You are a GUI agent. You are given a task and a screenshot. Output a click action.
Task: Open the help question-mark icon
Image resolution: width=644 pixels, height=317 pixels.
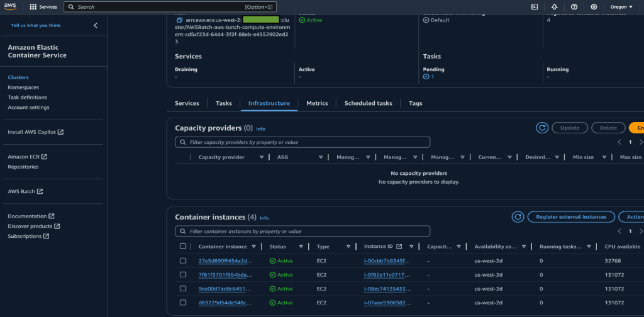click(574, 7)
